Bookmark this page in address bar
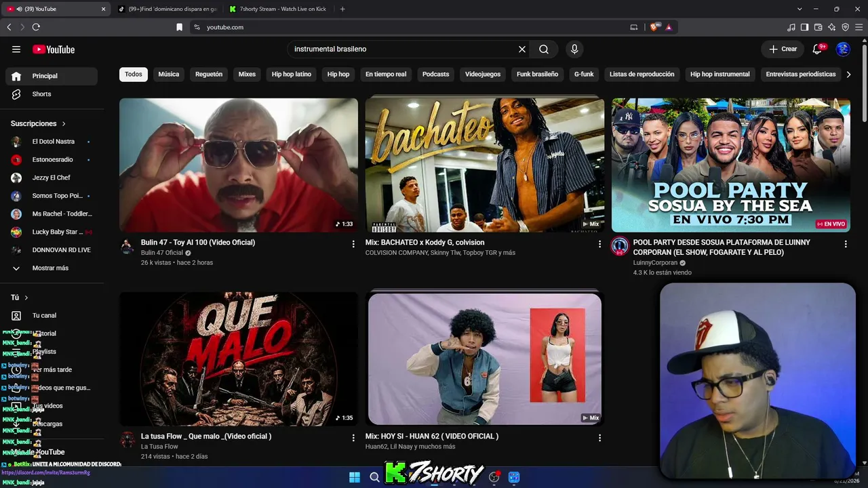 tap(179, 27)
